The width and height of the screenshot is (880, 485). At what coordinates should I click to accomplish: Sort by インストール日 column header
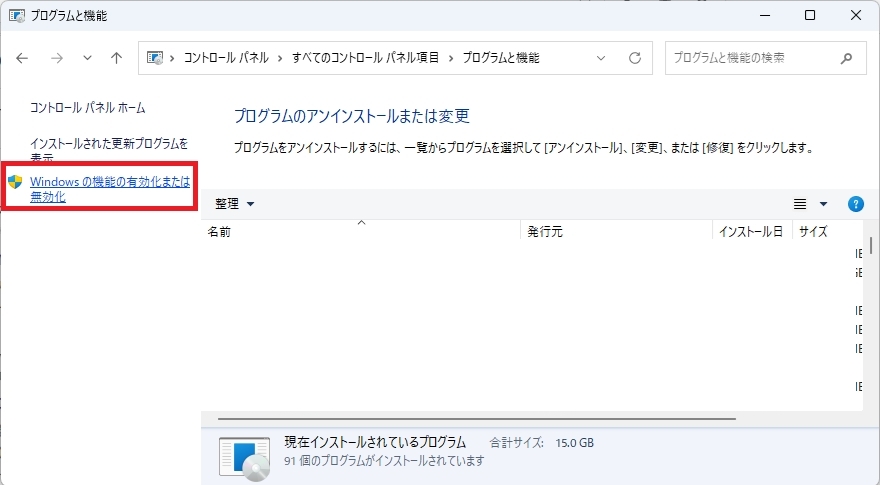coord(751,231)
